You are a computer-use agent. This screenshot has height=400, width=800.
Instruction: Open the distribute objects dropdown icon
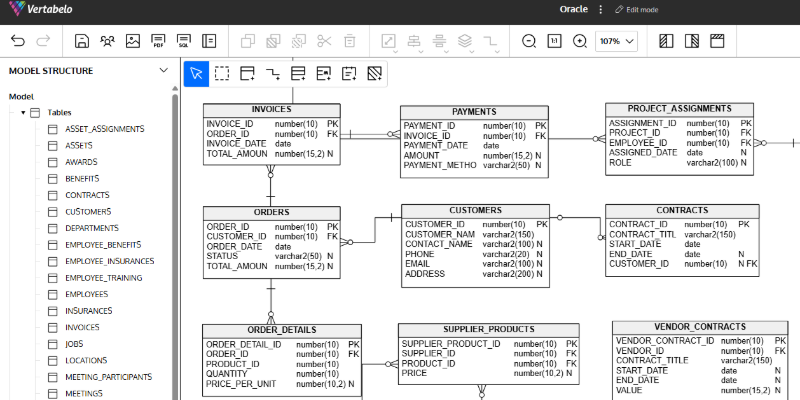pyautogui.click(x=439, y=41)
